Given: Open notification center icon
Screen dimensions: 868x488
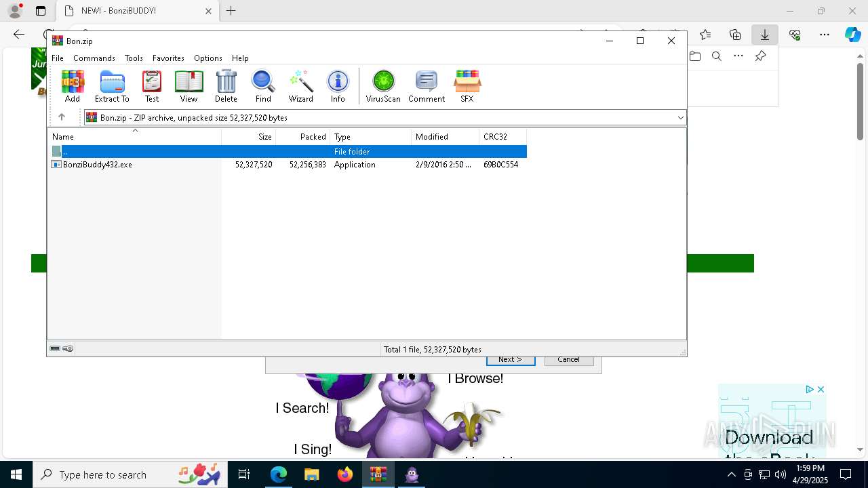Looking at the screenshot, I should coord(846,474).
